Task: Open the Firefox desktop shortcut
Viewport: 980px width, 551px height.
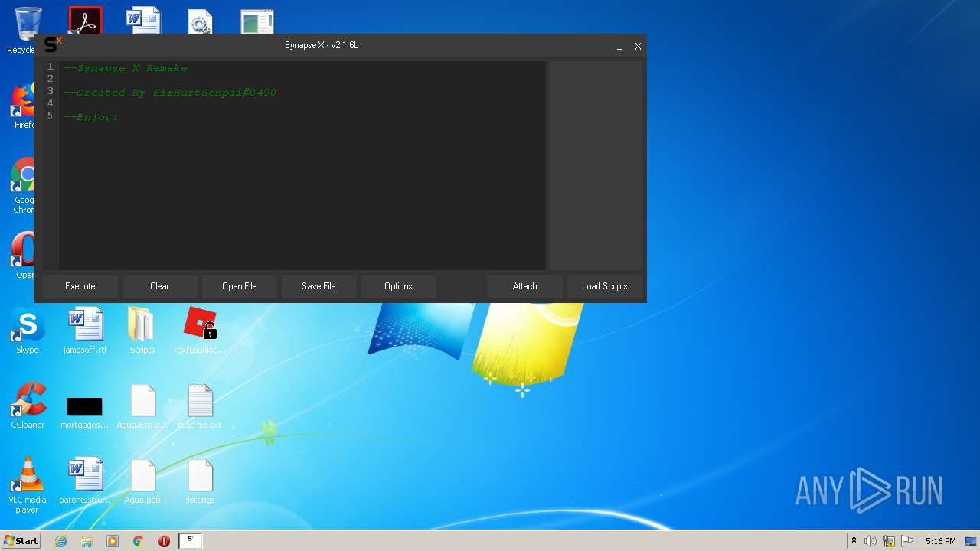Action: click(x=24, y=106)
